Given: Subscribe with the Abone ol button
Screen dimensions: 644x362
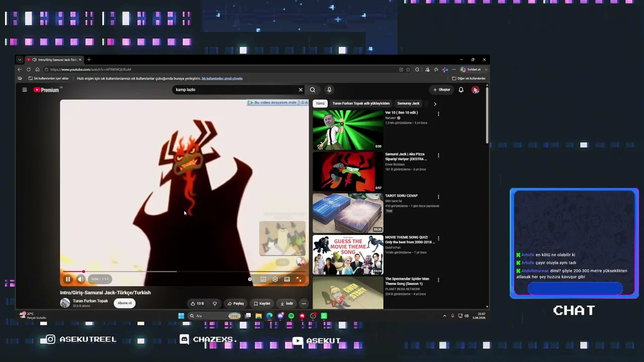Looking at the screenshot, I should coord(124,303).
